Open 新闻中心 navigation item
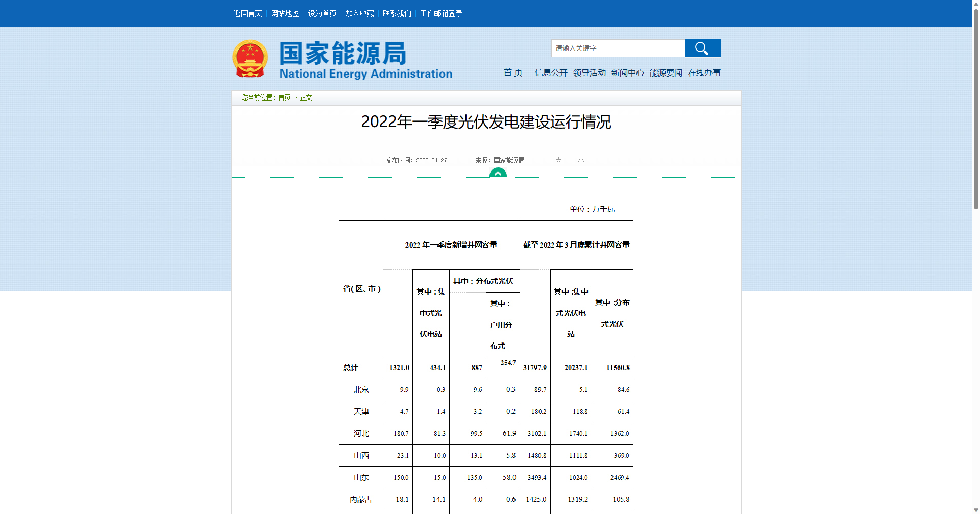The height and width of the screenshot is (514, 980). 627,73
